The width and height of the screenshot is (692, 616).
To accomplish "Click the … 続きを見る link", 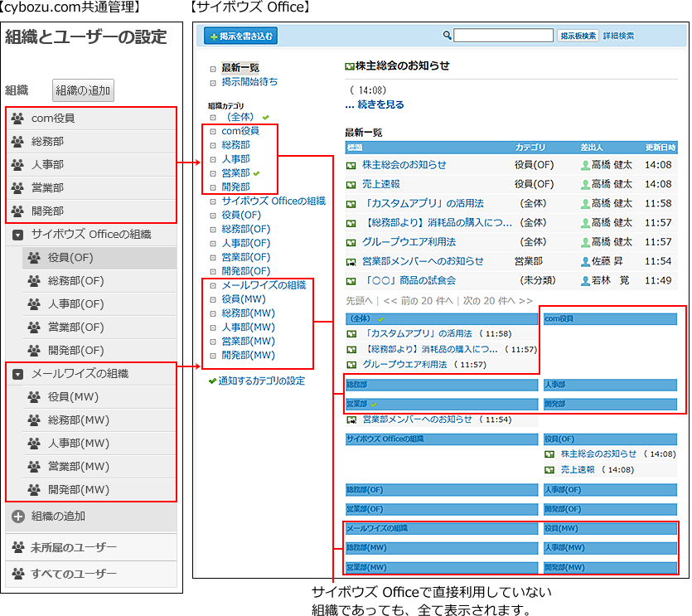I will (375, 104).
